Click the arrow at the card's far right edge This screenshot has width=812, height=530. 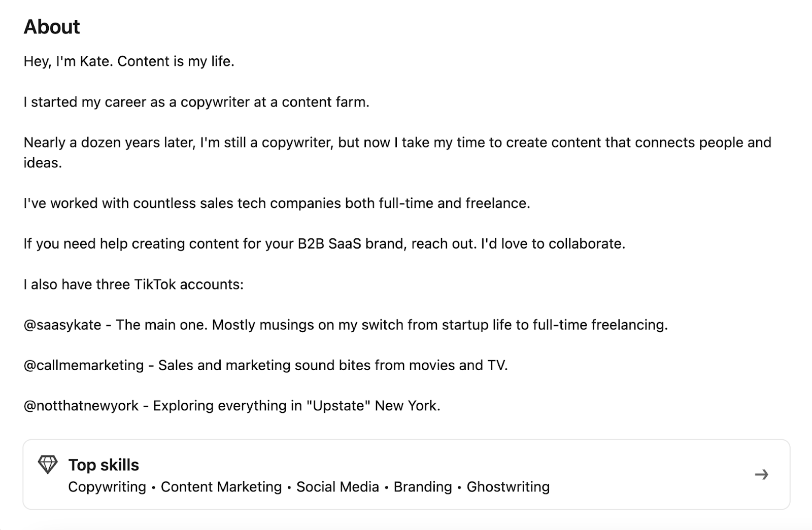762,475
